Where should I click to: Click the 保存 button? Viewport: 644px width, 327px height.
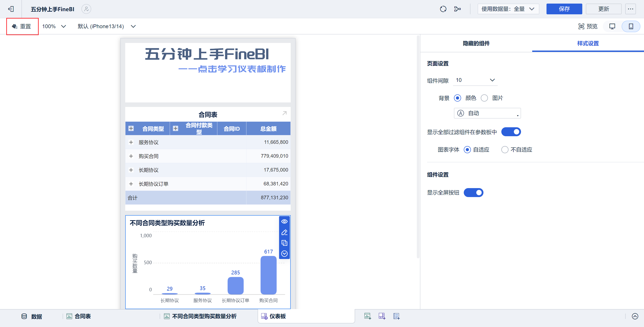564,9
